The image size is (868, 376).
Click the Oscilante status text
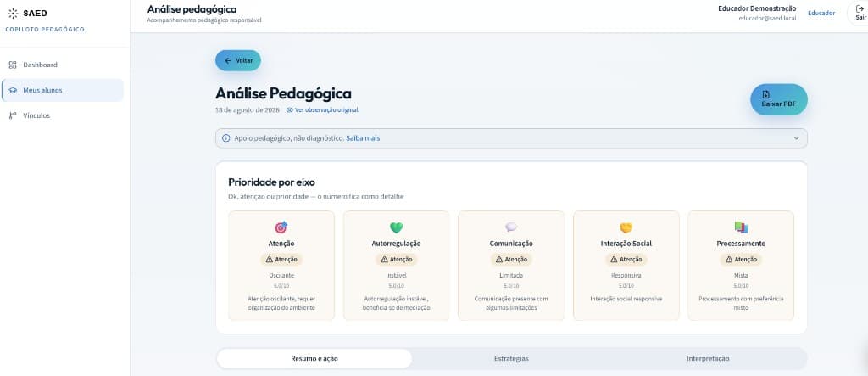pyautogui.click(x=281, y=275)
